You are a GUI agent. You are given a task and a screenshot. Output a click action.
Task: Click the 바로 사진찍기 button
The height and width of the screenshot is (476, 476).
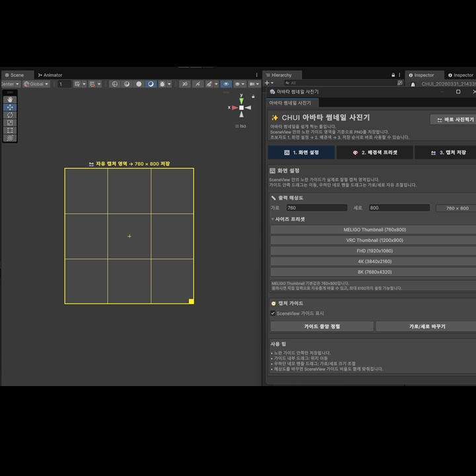pos(454,120)
